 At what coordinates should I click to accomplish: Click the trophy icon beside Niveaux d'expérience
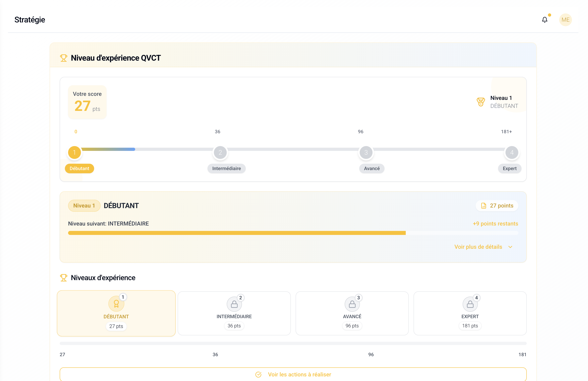(63, 278)
